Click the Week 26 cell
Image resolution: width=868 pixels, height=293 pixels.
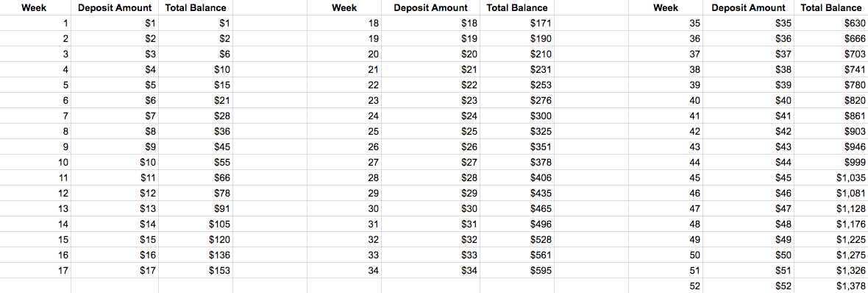344,146
